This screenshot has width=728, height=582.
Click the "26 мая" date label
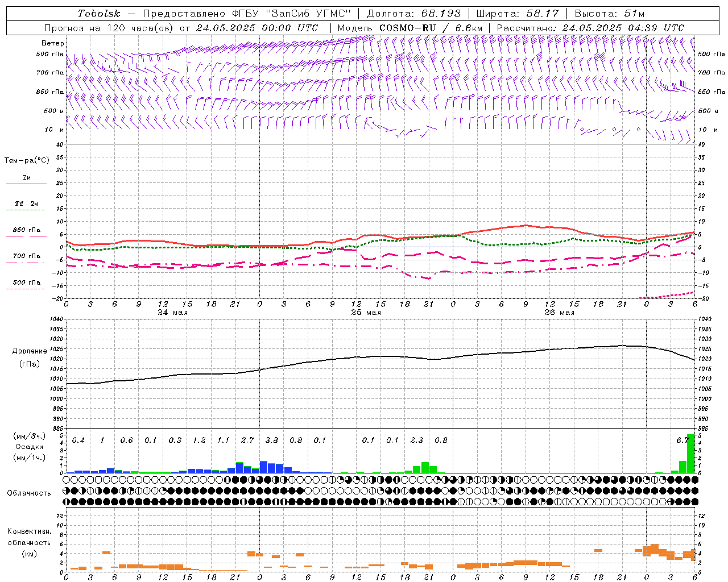[x=559, y=313]
